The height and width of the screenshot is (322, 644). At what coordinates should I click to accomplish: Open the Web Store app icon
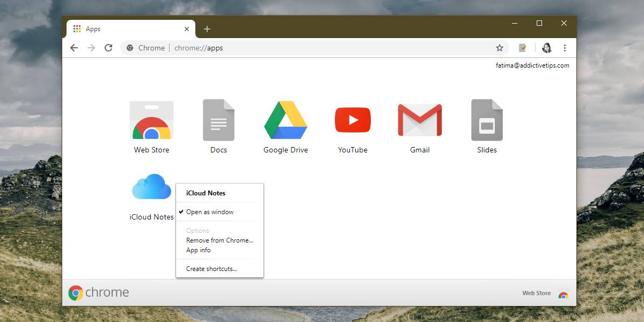(151, 120)
